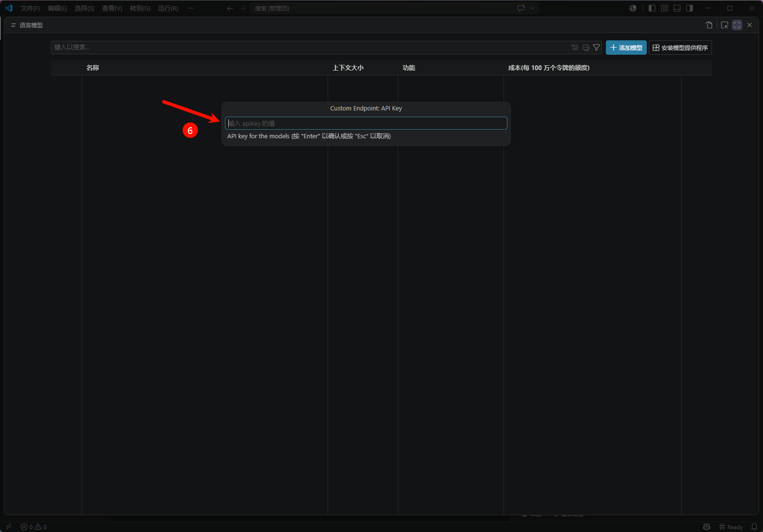Open the customize layout icon
Screen dimensions: 763x532
(x=665, y=8)
